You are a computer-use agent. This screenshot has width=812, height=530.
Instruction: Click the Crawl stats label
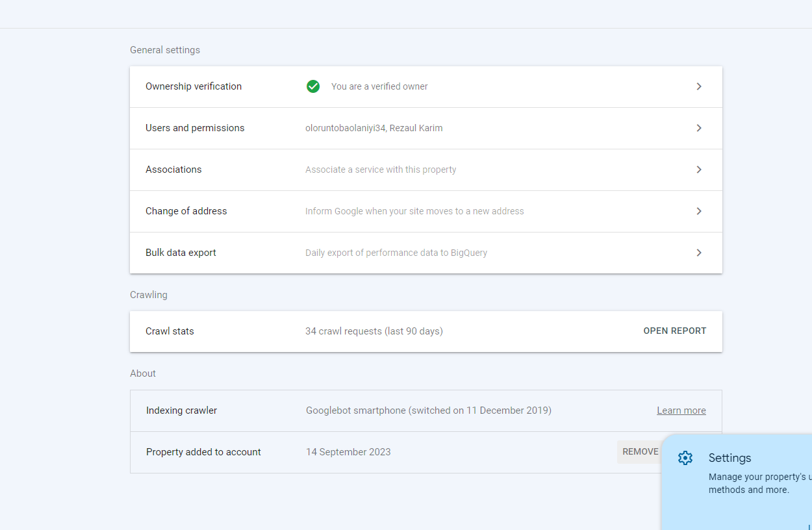point(170,331)
